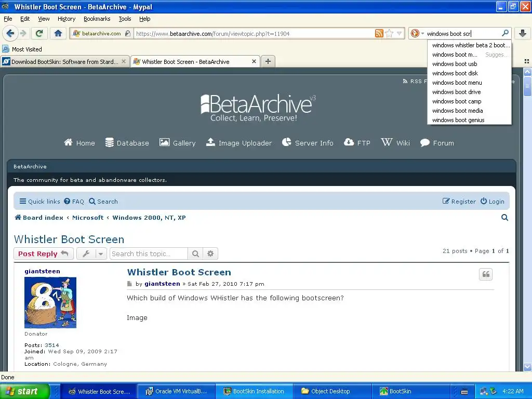This screenshot has height=399, width=532.
Task: Open the Gallery nav link
Action: coord(178,143)
